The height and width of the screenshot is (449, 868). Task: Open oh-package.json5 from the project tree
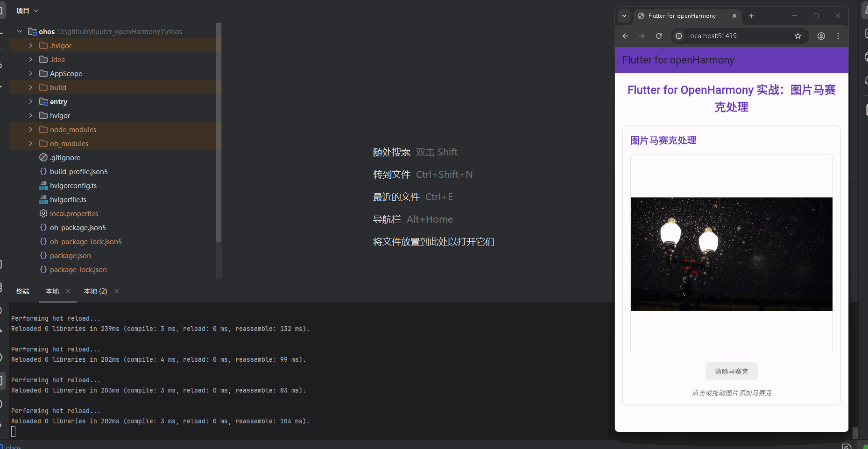tap(78, 227)
